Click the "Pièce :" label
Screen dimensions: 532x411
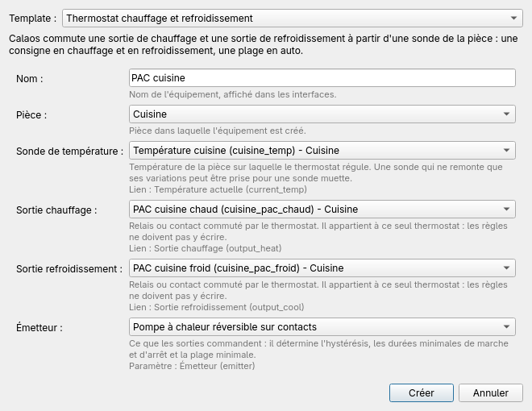[31, 115]
